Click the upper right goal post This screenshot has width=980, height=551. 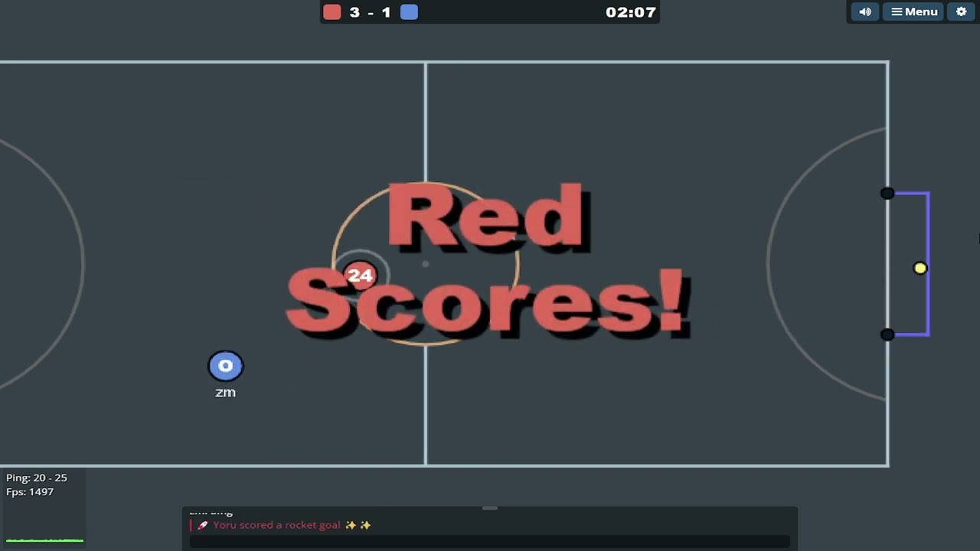[887, 194]
